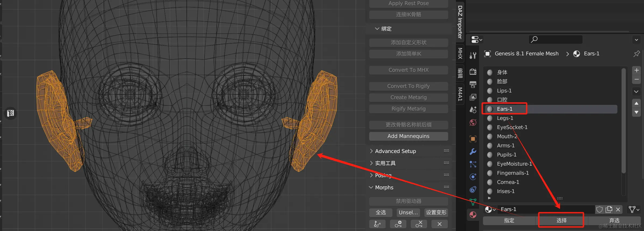The image size is (644, 231).
Task: Select the Cornea-1 material slot
Action: pos(551,182)
